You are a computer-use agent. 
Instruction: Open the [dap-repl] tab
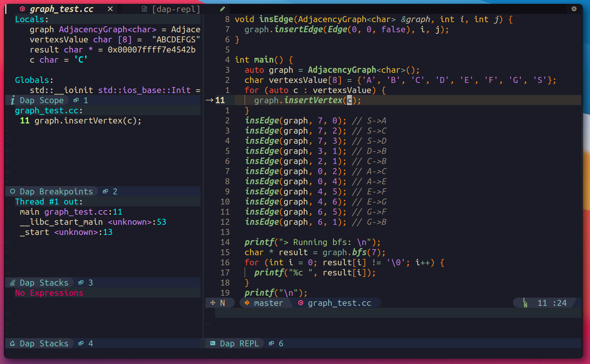[x=176, y=9]
